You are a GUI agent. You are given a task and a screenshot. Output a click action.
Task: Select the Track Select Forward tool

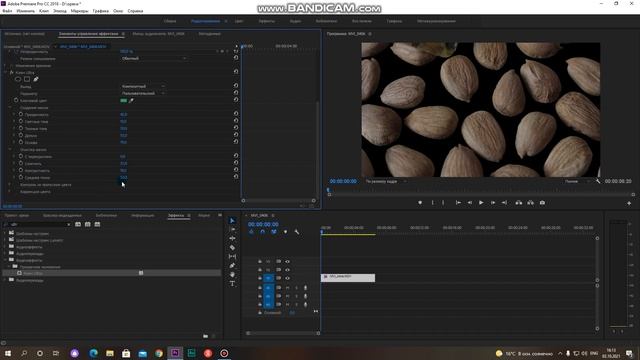tap(232, 229)
